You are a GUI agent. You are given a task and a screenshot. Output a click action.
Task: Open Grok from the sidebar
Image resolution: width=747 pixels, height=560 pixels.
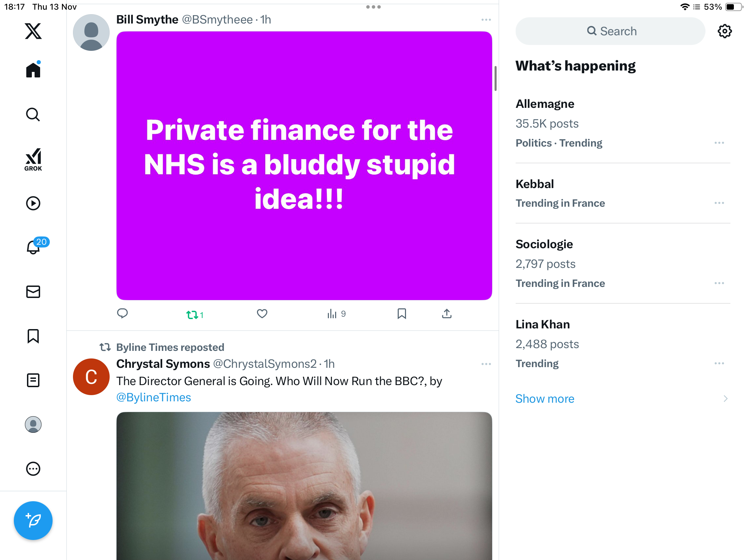coord(33,160)
